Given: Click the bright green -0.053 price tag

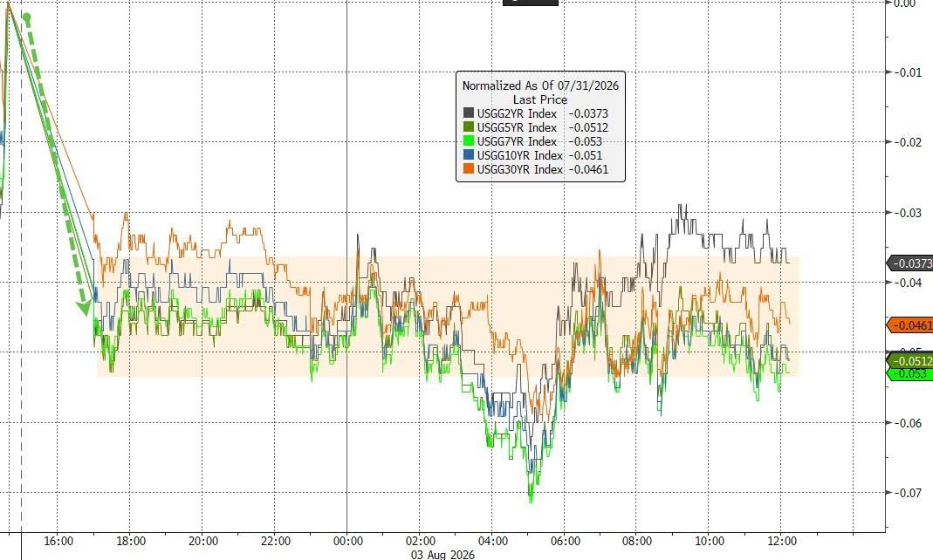Looking at the screenshot, I should coord(909,373).
